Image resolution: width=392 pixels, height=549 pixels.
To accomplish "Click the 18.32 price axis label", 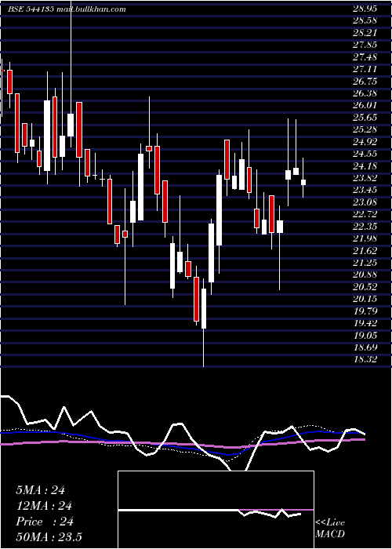I will click(x=365, y=360).
